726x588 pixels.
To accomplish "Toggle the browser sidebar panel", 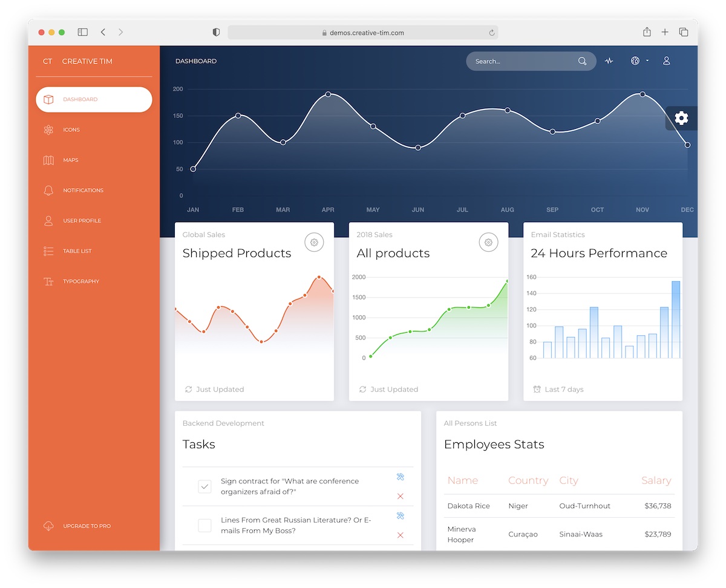I will pyautogui.click(x=83, y=32).
